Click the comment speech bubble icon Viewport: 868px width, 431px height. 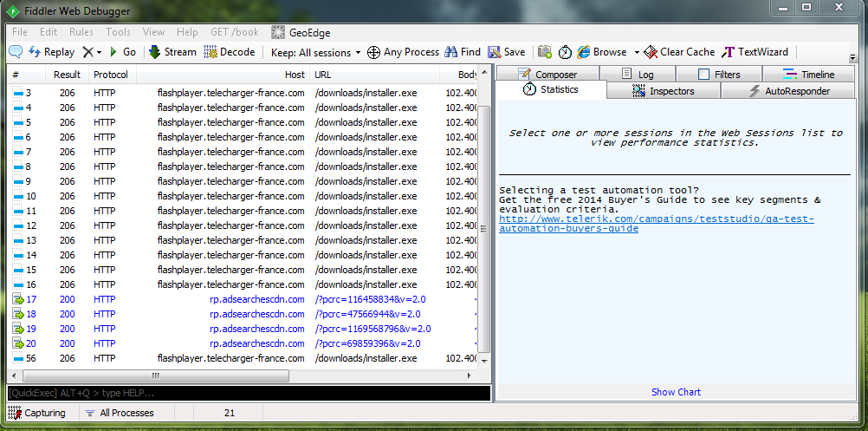point(16,52)
